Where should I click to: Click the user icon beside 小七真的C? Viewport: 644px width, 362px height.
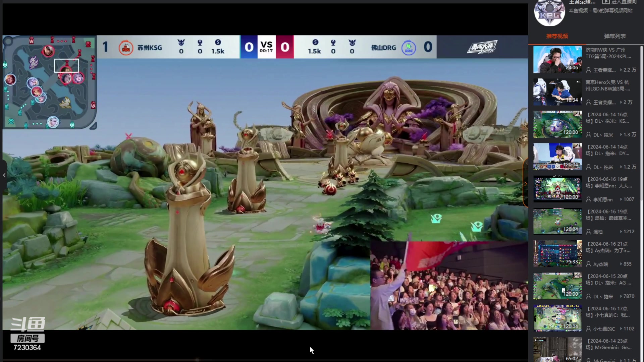tap(589, 329)
